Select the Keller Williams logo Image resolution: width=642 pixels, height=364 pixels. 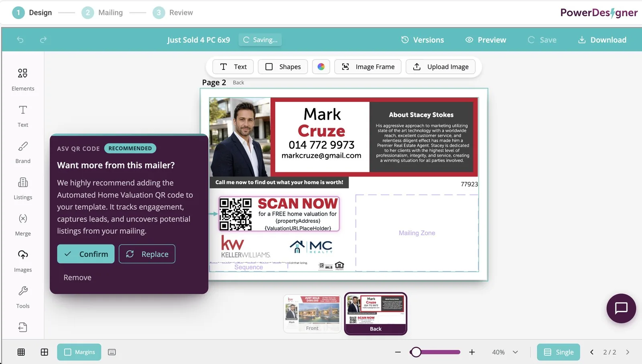tap(246, 246)
